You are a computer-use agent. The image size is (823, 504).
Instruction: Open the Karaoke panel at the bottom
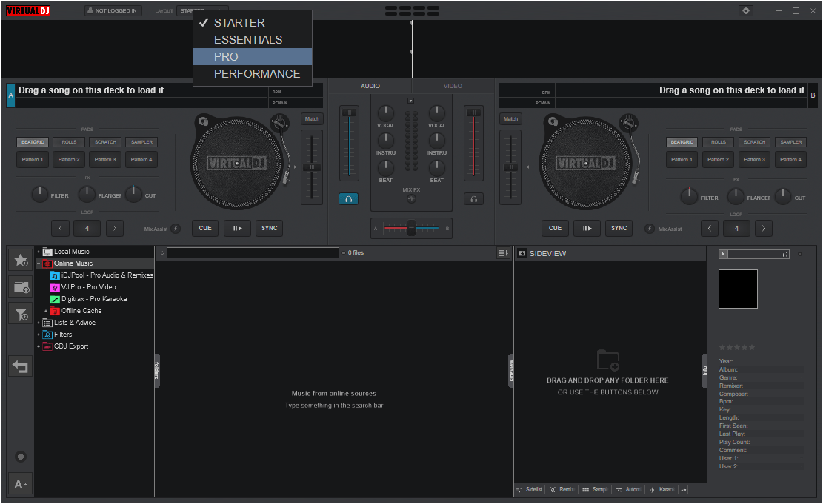[x=662, y=489]
